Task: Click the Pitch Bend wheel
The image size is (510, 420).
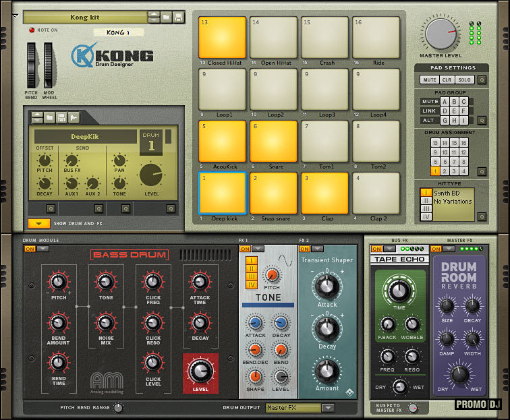Action: pos(31,65)
